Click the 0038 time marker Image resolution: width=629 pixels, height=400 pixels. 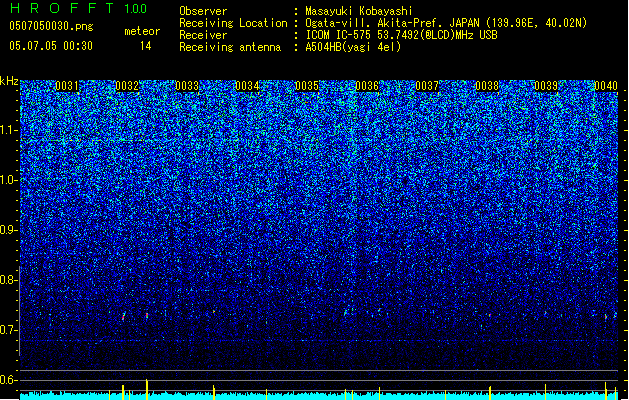click(x=487, y=86)
